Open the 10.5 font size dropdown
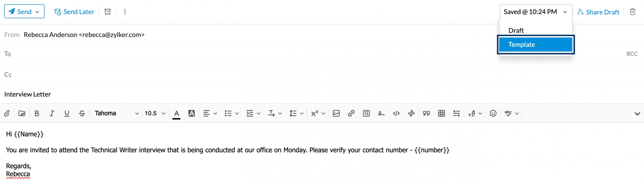The width and height of the screenshot is (644, 187). pos(155,113)
